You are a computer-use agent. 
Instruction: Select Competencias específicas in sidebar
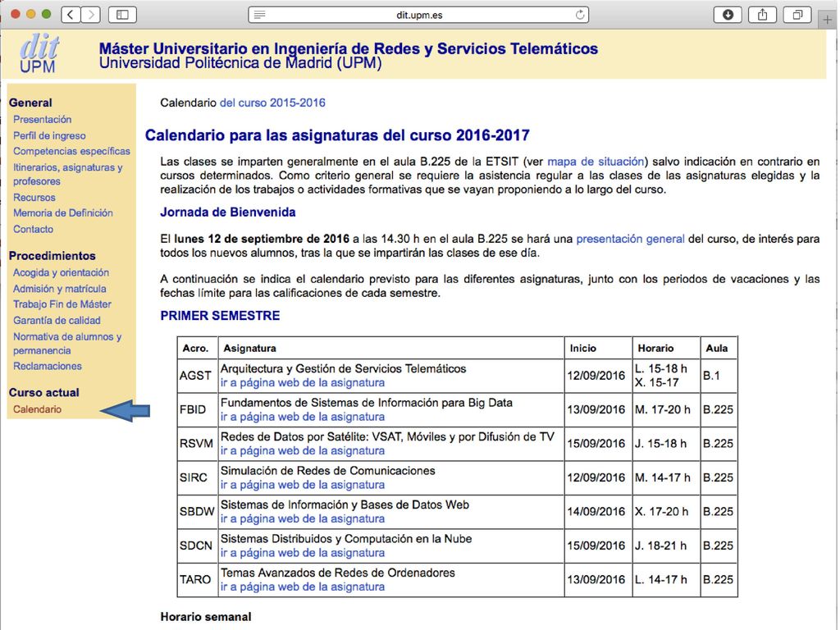coord(72,151)
